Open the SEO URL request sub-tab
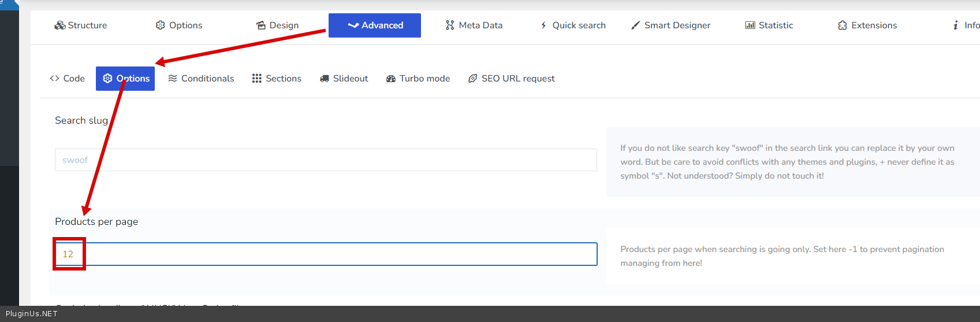 pyautogui.click(x=511, y=79)
